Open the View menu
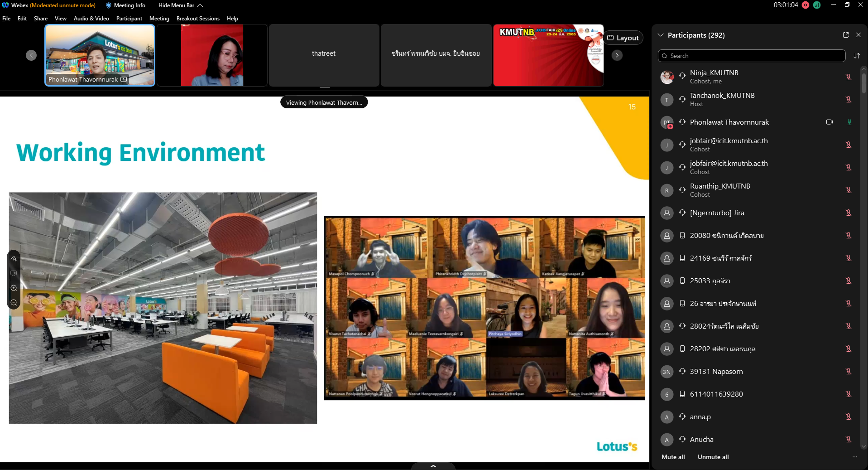 61,19
